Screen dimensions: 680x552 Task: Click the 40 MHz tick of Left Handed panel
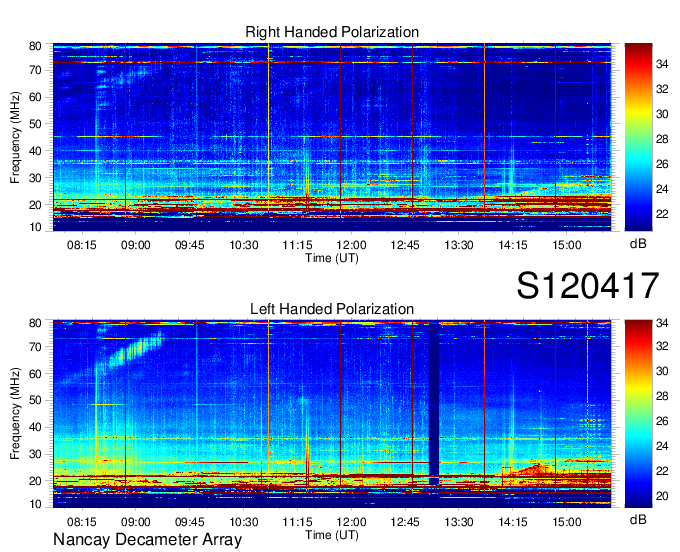point(35,427)
